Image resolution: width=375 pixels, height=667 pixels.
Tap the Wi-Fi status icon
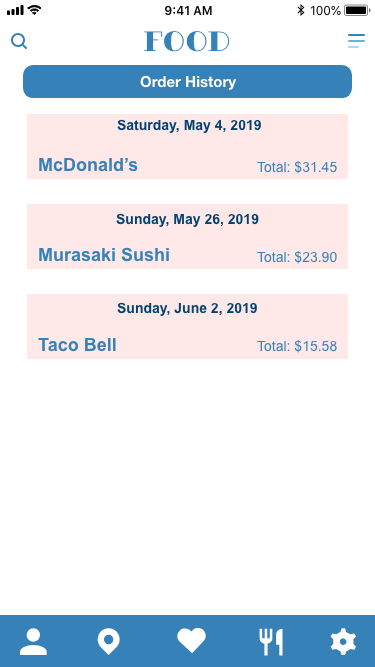coord(34,10)
